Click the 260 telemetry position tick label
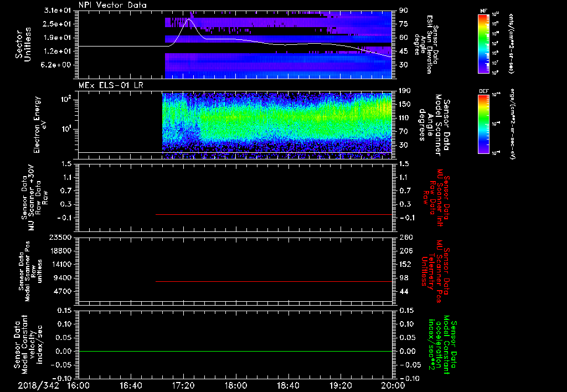Image resolution: width=567 pixels, height=392 pixels. click(406, 237)
